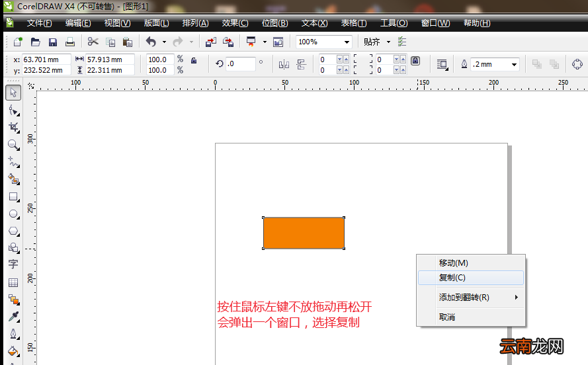Click the Copy icon in toolbar
Image resolution: width=588 pixels, height=365 pixels.
click(x=110, y=42)
